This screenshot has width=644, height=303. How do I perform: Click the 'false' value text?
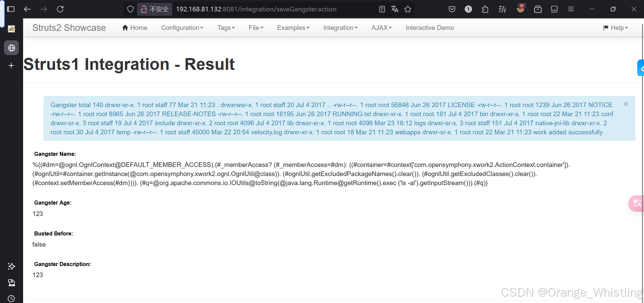pyautogui.click(x=39, y=245)
